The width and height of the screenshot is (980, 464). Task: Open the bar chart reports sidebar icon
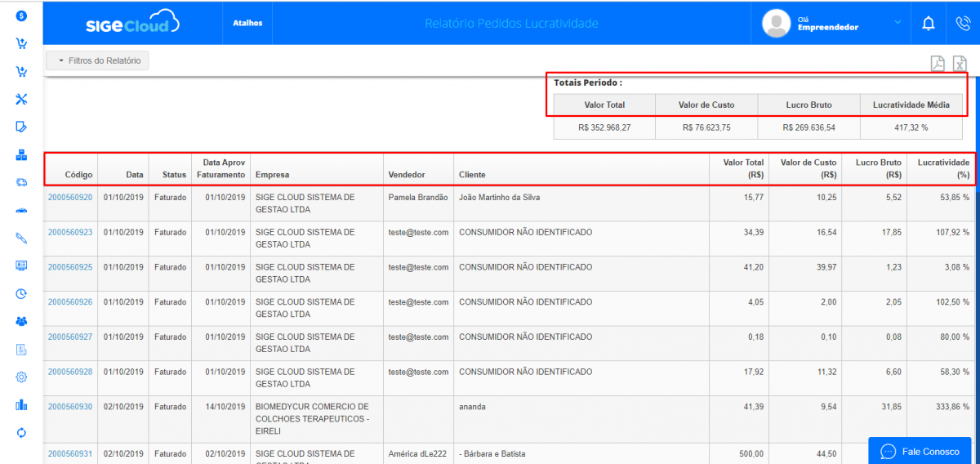pos(21,404)
